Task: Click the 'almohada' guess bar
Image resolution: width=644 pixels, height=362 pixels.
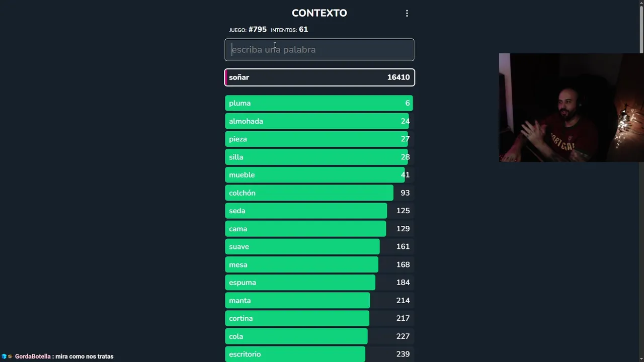Action: pyautogui.click(x=319, y=121)
